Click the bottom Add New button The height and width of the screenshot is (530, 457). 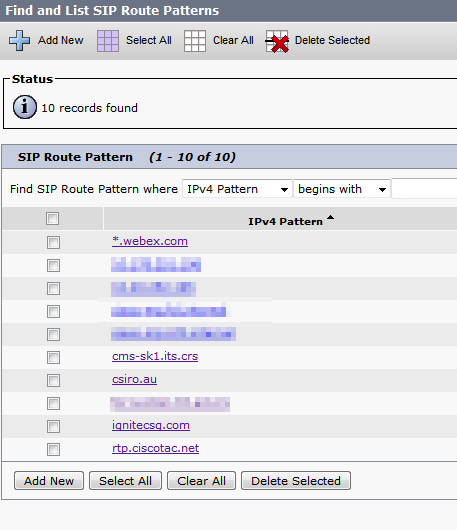tap(49, 481)
